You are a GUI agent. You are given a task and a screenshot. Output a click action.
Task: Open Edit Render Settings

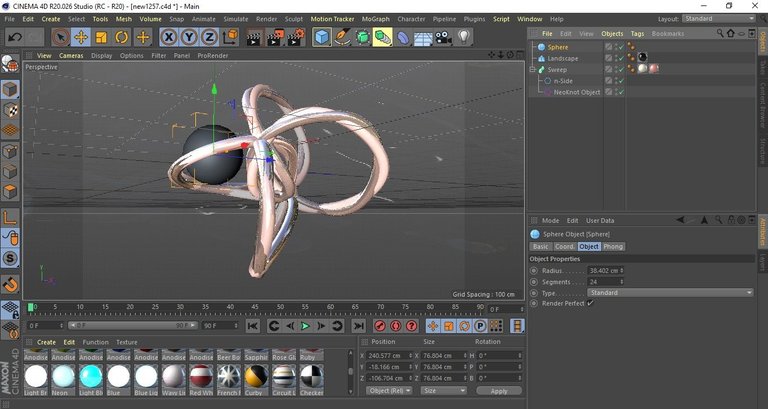(x=296, y=37)
